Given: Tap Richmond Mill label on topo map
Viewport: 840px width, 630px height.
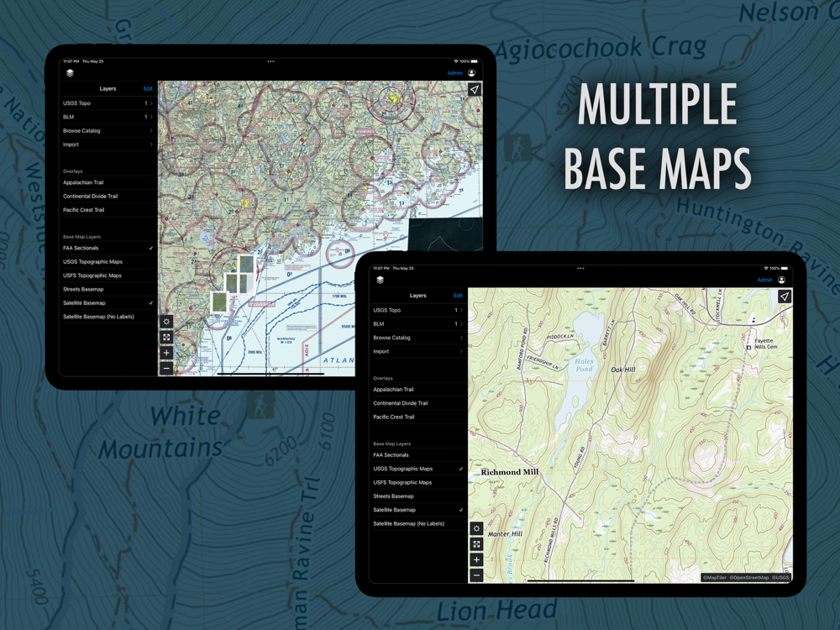Looking at the screenshot, I should point(510,472).
